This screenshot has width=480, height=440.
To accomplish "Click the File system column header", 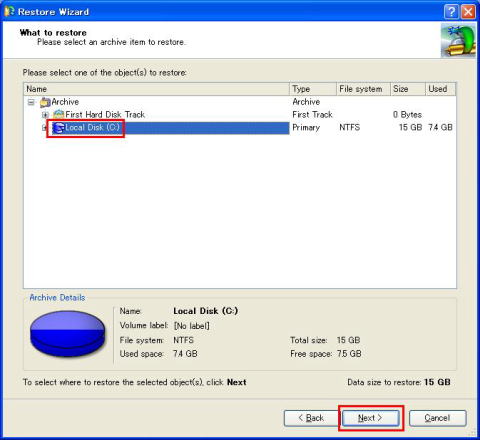I will [x=363, y=89].
